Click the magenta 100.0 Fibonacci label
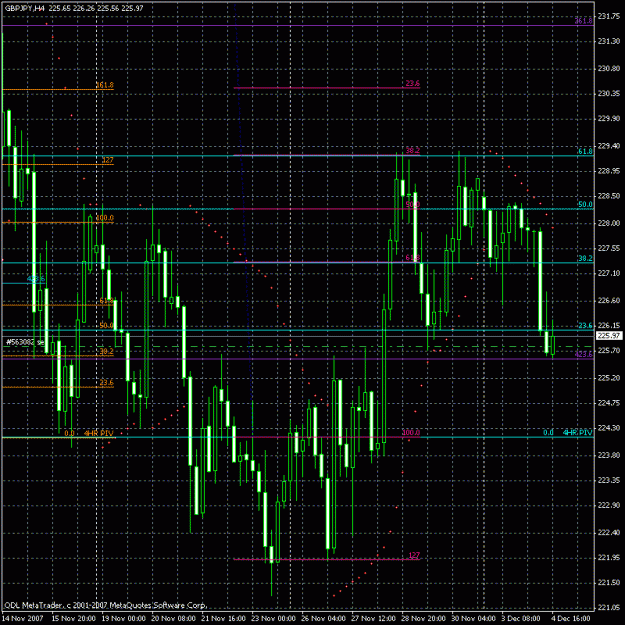Image resolution: width=625 pixels, height=625 pixels. [411, 432]
